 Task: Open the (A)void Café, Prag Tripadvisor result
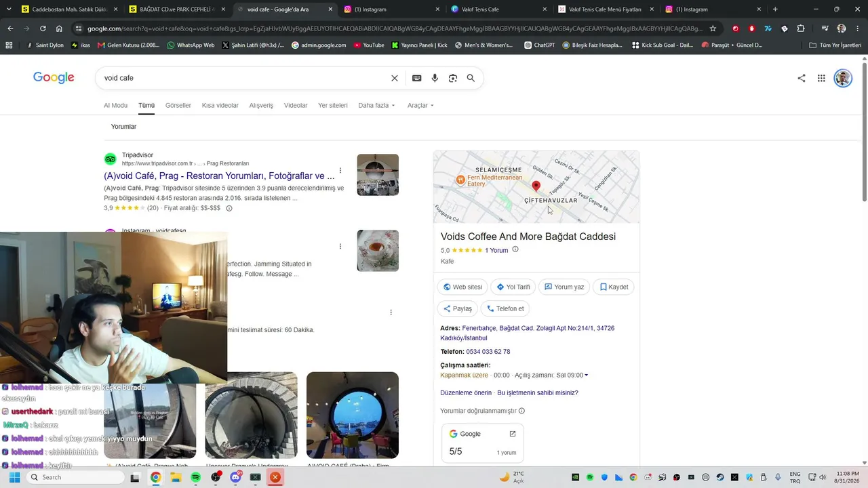pyautogui.click(x=219, y=176)
